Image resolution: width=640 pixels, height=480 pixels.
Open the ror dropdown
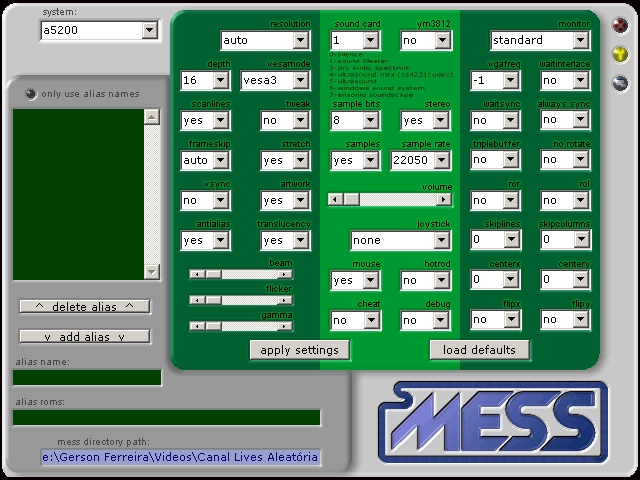pos(511,200)
